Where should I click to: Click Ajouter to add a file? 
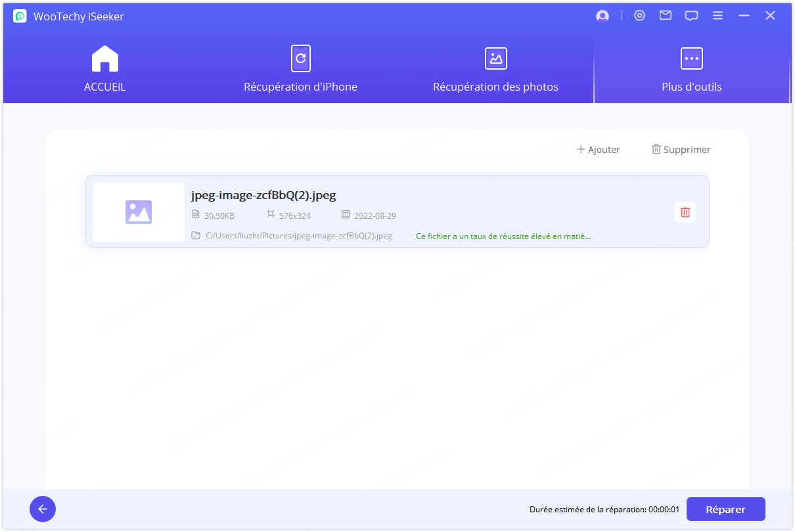click(x=598, y=150)
